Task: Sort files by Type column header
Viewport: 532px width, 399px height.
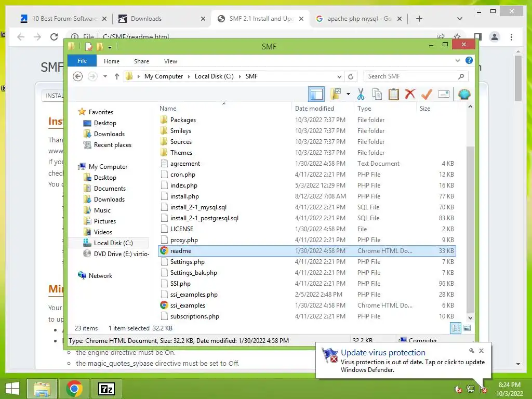Action: pos(385,108)
